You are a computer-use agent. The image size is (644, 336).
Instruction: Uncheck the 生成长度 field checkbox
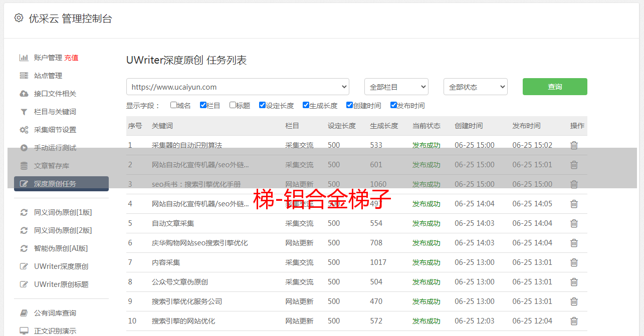[306, 105]
